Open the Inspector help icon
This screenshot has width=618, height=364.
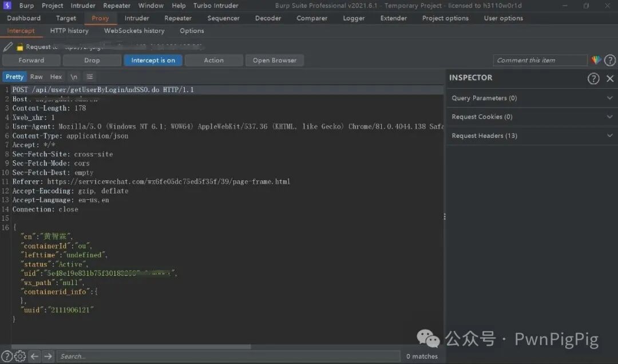click(x=593, y=78)
